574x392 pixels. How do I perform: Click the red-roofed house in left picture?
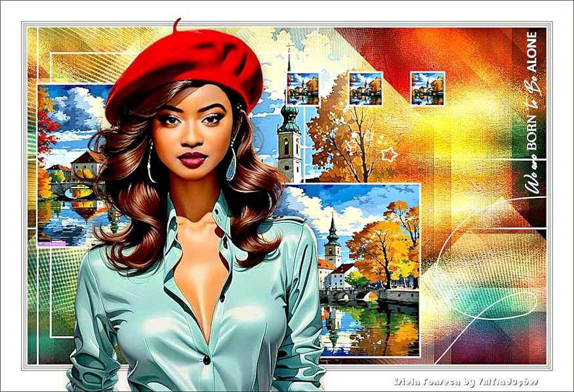coord(89,164)
